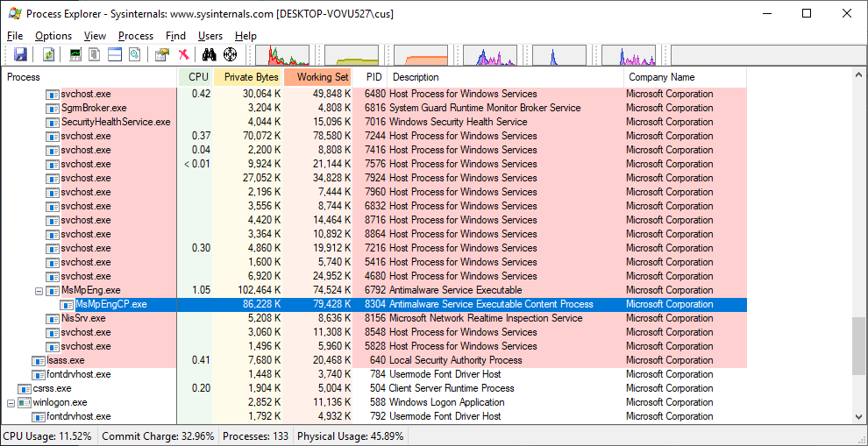Open the orange physical memory mini graph

(421, 55)
